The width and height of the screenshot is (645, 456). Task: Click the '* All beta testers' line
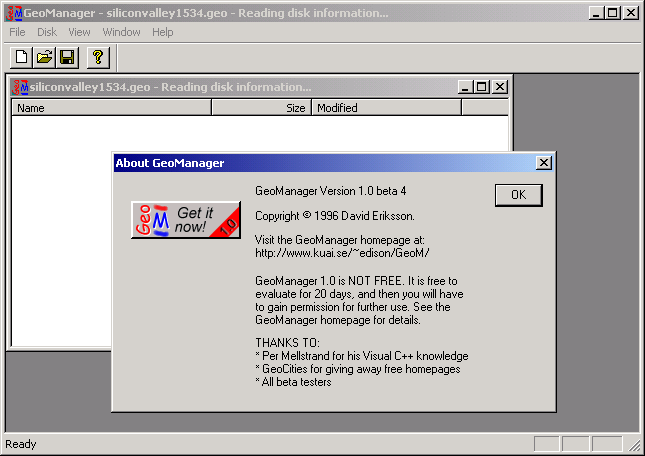click(293, 382)
